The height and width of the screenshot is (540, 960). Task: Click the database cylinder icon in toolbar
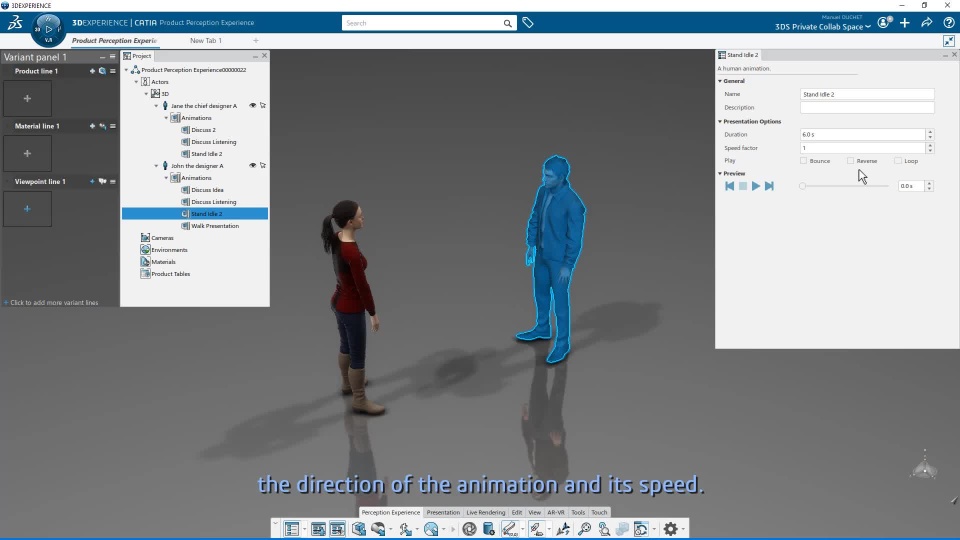(489, 529)
